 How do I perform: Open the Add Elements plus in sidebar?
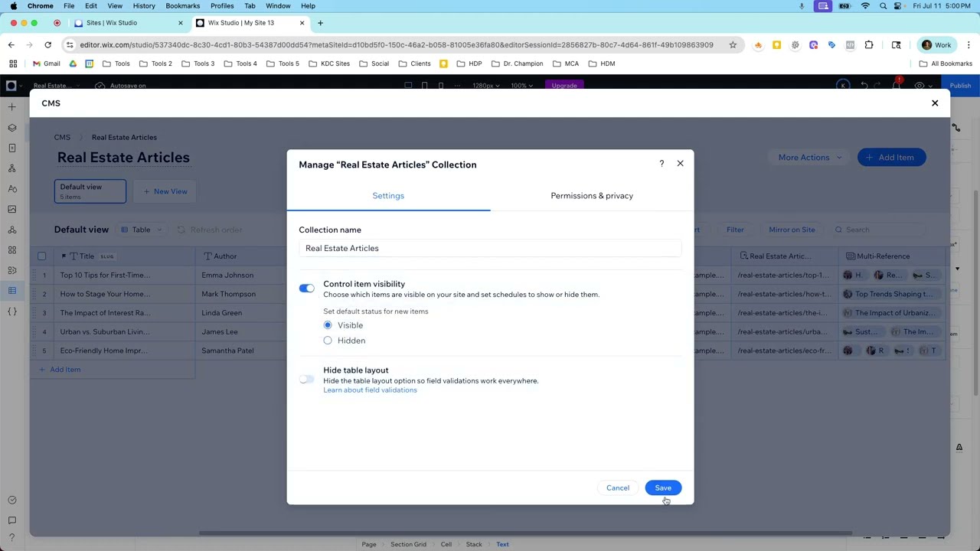11,107
